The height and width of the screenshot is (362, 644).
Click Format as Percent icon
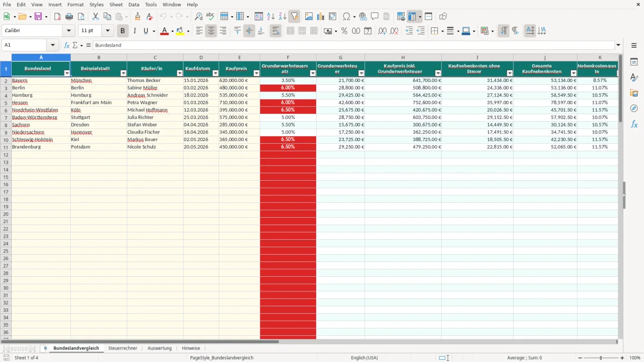(x=344, y=31)
